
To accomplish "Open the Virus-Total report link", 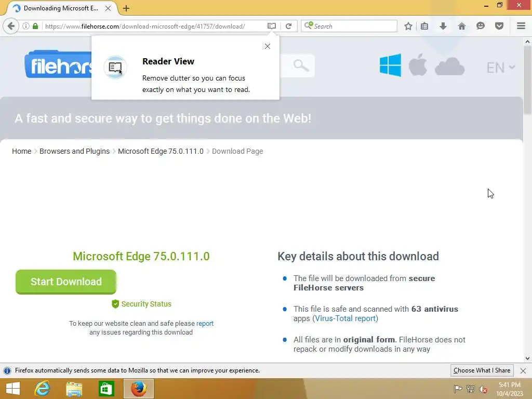I will tap(345, 318).
